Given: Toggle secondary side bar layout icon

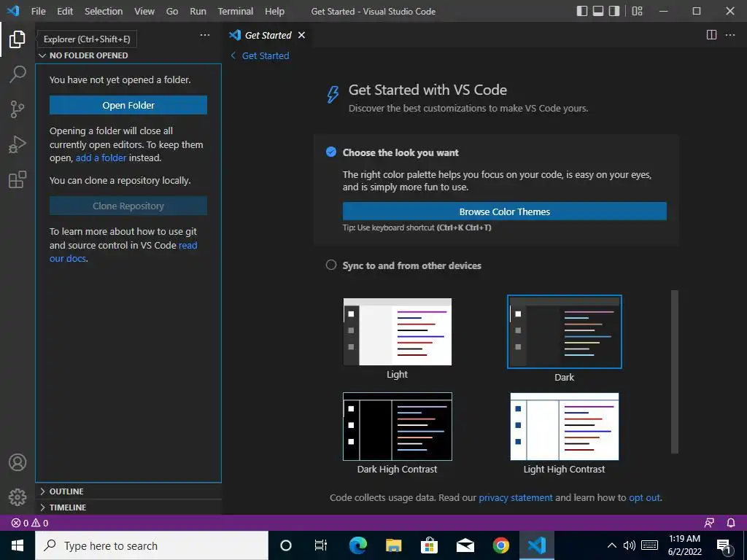Looking at the screenshot, I should pos(614,11).
